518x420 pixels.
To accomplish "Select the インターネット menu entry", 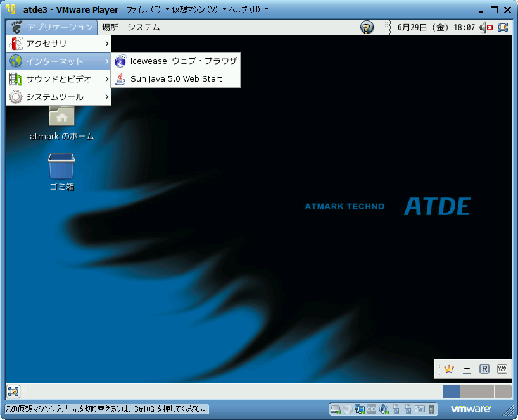I will [x=58, y=61].
